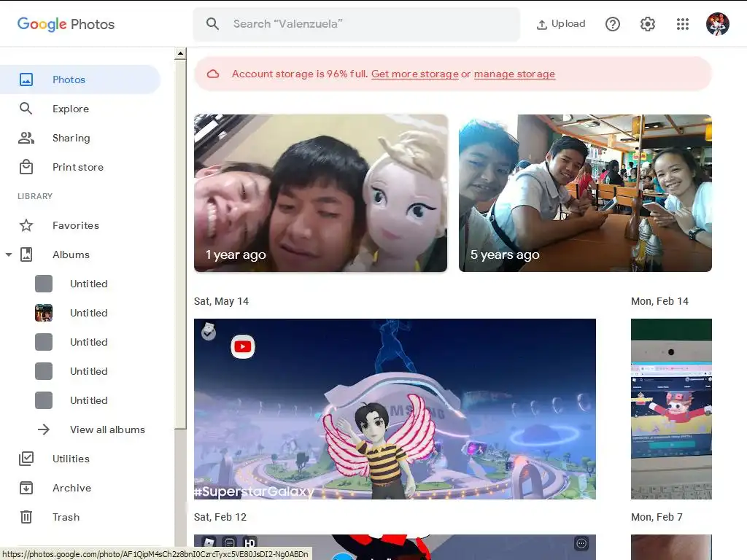Image resolution: width=747 pixels, height=560 pixels.
Task: Click the Explore magnifier icon in sidebar
Action: [26, 109]
